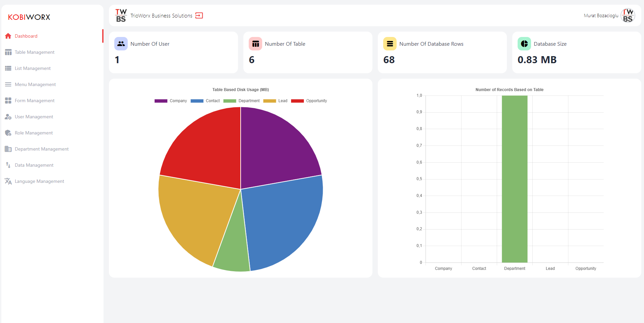Click the List Management icon
The height and width of the screenshot is (323, 644).
[8, 68]
